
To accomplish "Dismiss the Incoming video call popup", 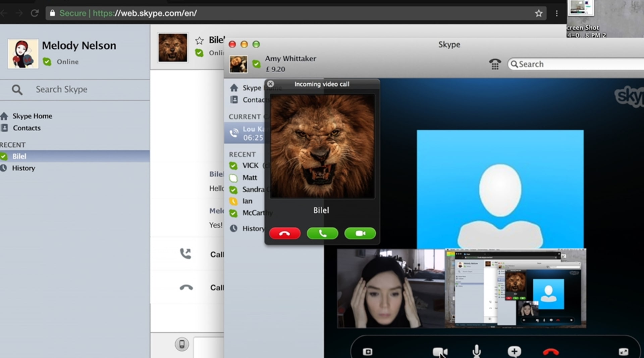I will (x=270, y=84).
